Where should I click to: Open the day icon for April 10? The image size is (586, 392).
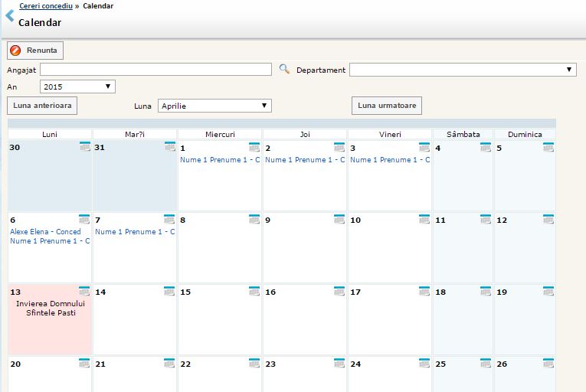tap(424, 219)
